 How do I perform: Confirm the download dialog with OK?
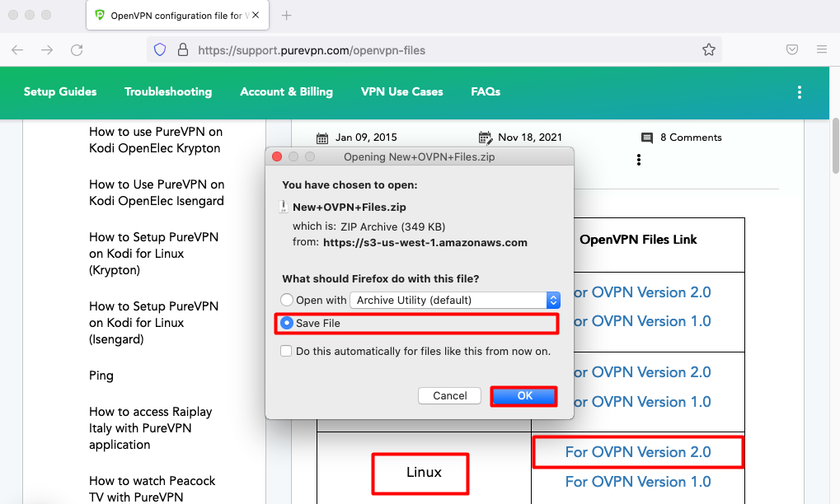524,396
